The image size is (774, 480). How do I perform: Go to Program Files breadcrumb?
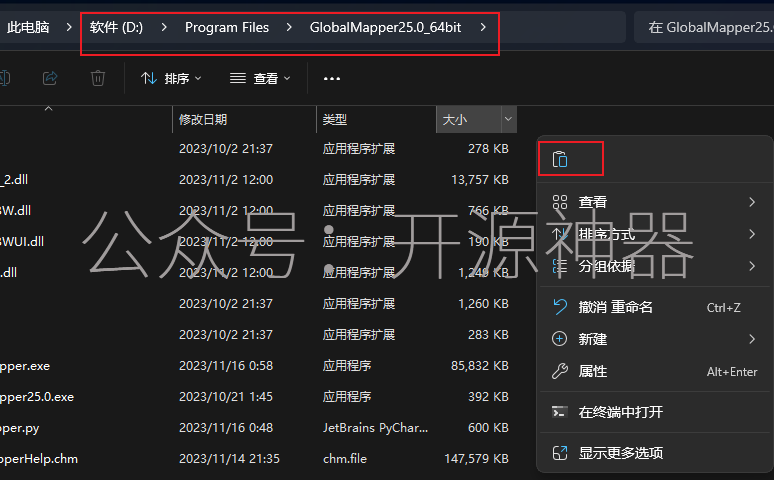click(x=227, y=27)
